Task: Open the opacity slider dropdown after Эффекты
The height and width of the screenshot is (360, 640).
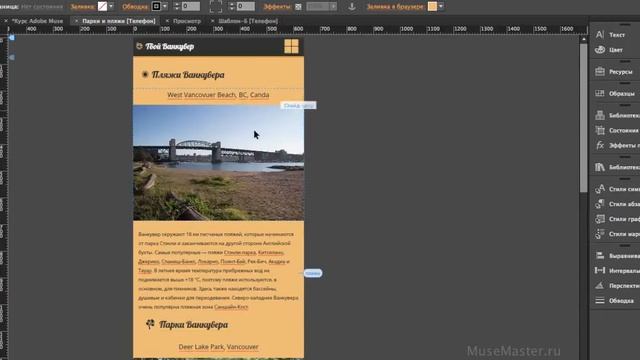Action: coord(333,7)
